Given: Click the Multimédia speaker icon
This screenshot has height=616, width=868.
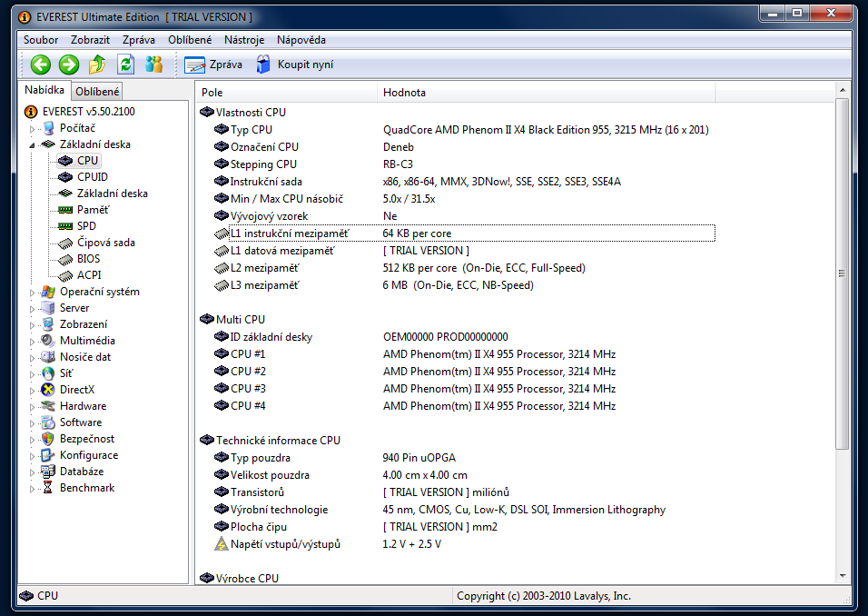Looking at the screenshot, I should [49, 341].
